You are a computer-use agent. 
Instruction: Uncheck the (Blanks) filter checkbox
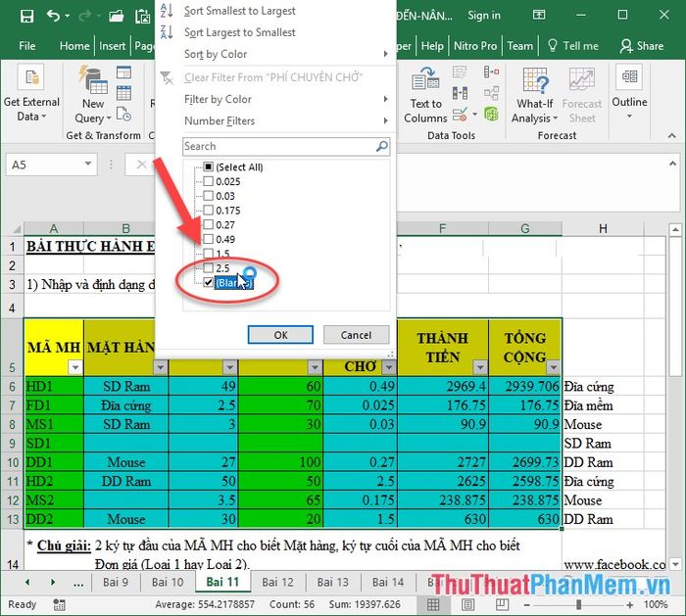point(207,282)
